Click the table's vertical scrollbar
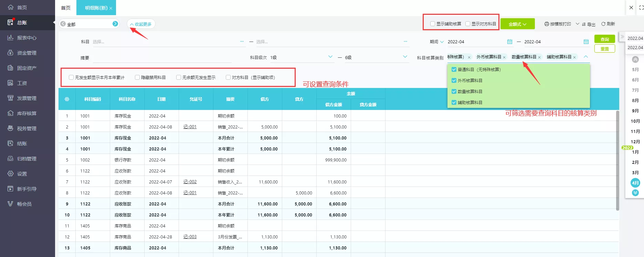 [617, 160]
